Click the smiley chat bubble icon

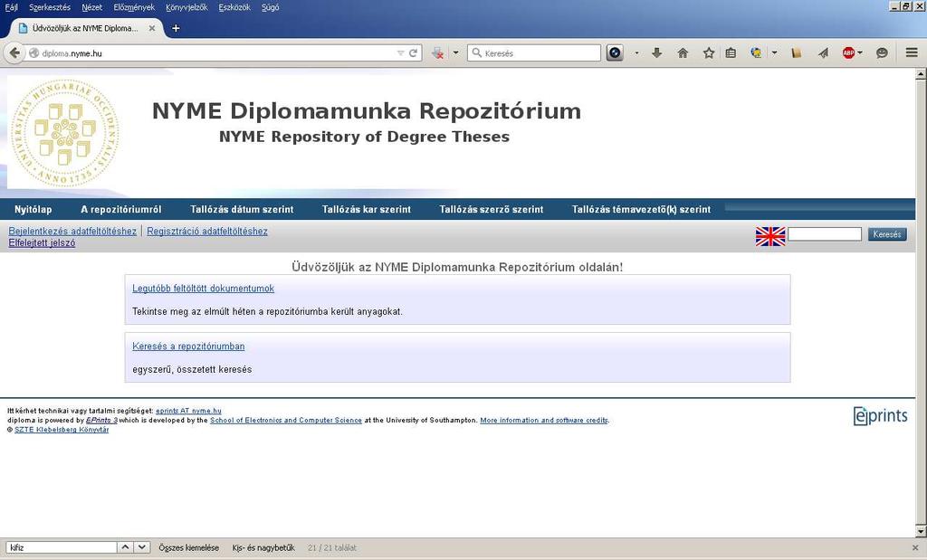tap(882, 53)
